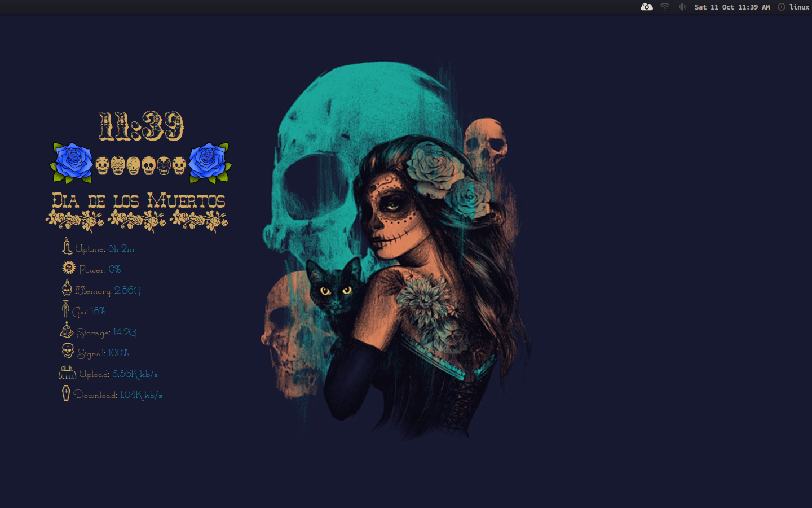Open the Wi-Fi network indicator

click(665, 7)
